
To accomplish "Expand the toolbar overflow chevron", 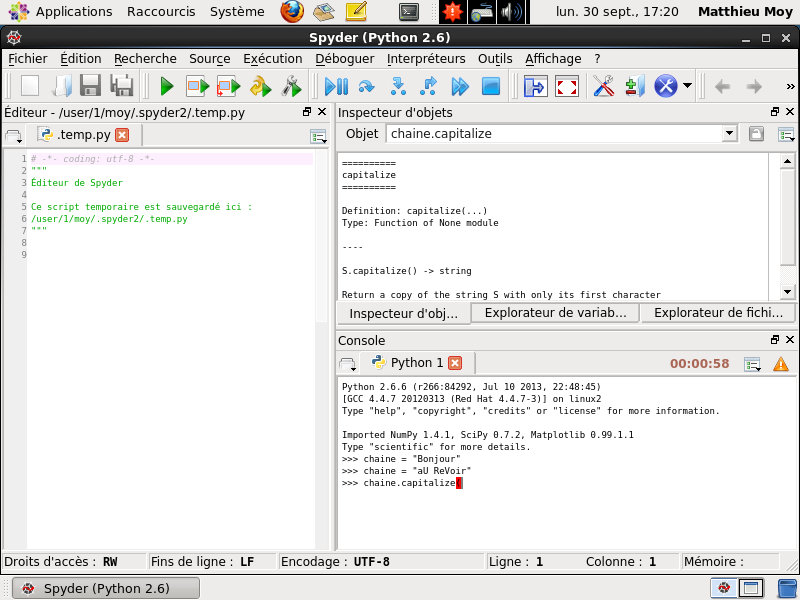I will 790,86.
